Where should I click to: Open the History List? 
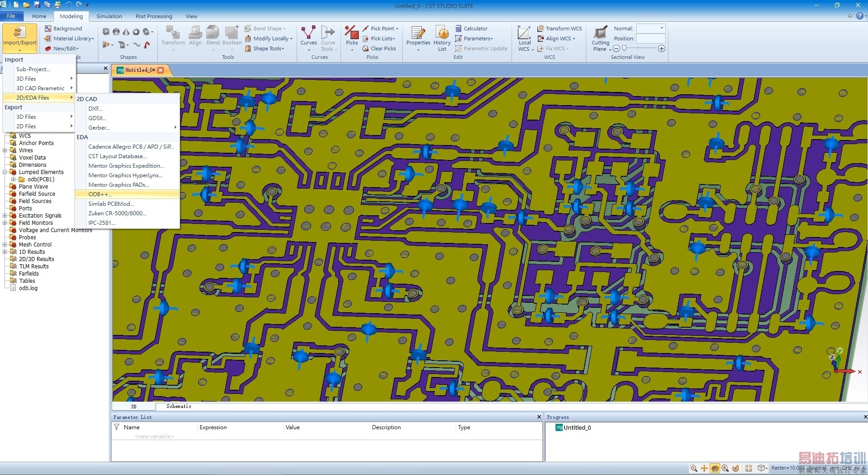(442, 38)
